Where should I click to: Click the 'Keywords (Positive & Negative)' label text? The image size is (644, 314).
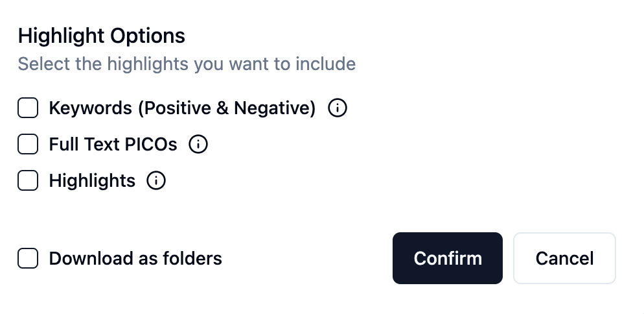[x=182, y=108]
